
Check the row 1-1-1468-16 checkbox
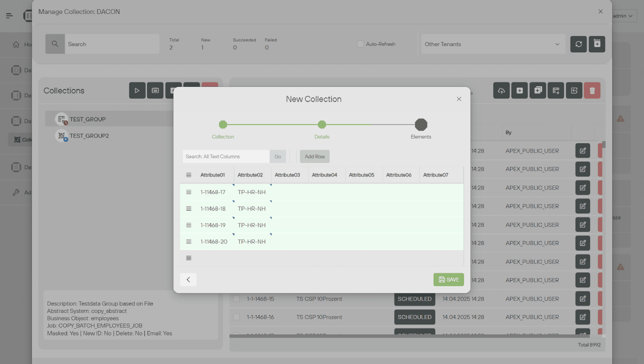[236, 317]
